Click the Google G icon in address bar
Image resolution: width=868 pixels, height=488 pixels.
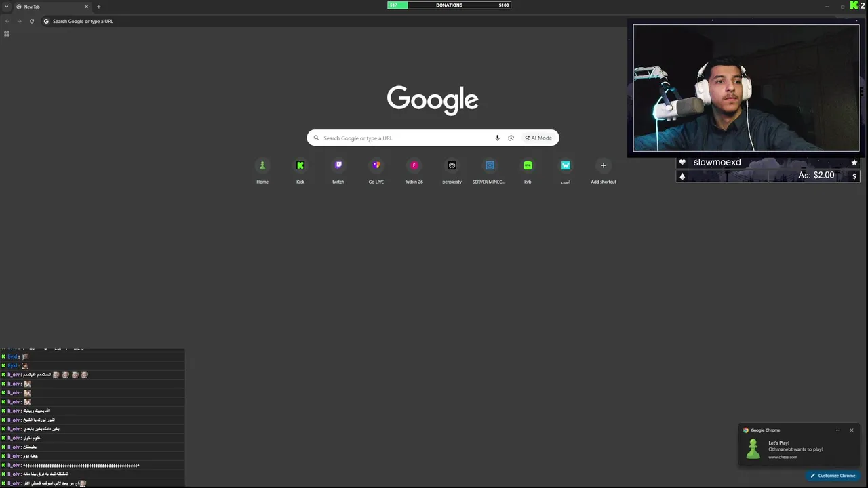tap(46, 21)
